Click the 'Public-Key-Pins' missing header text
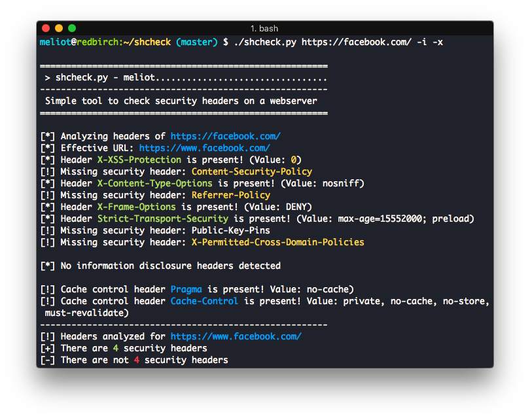The width and height of the screenshot is (530, 420). [231, 230]
